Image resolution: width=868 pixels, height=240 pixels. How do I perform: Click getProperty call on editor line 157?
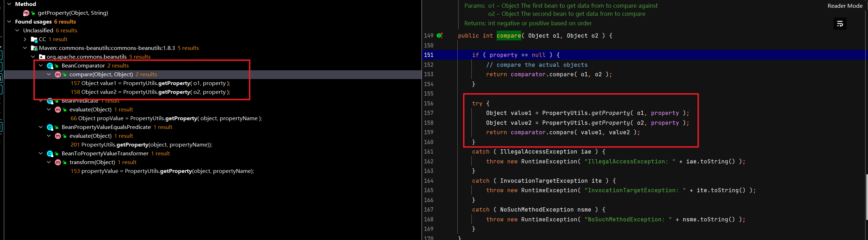[x=610, y=113]
